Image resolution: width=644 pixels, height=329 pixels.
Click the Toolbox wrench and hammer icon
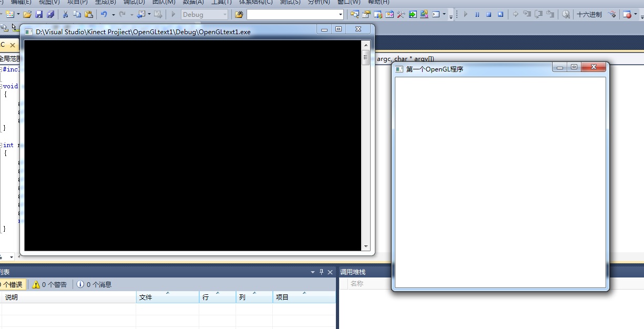[401, 14]
